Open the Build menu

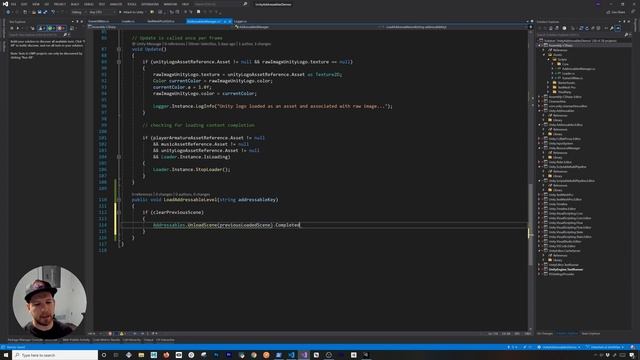pyautogui.click(x=75, y=4)
